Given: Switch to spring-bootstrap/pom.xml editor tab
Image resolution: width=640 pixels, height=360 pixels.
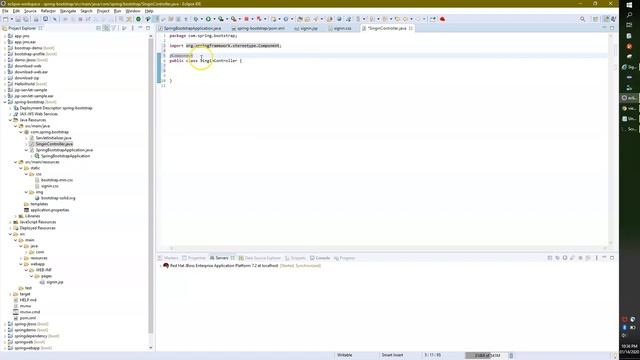Looking at the screenshot, I should click(x=258, y=29).
